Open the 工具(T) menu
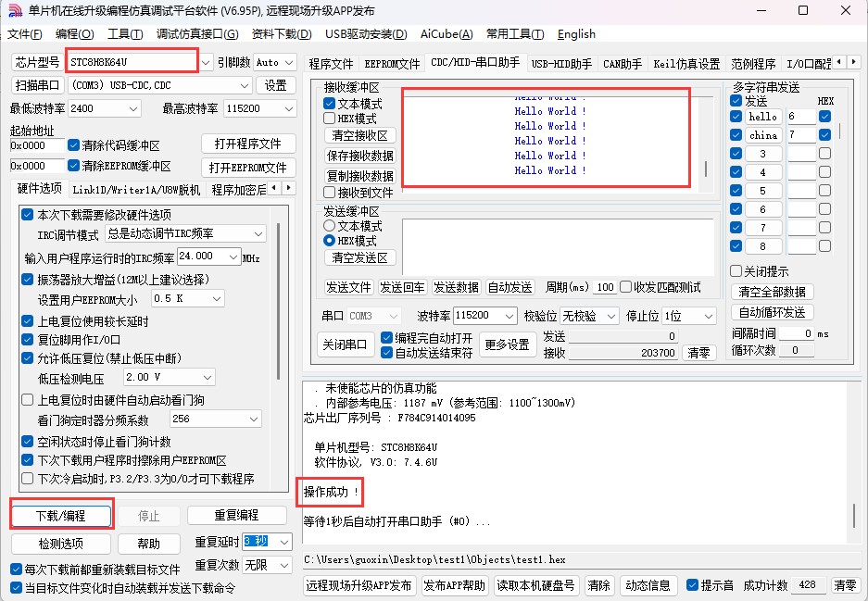Viewport: 868px width, 601px height. 125,34
